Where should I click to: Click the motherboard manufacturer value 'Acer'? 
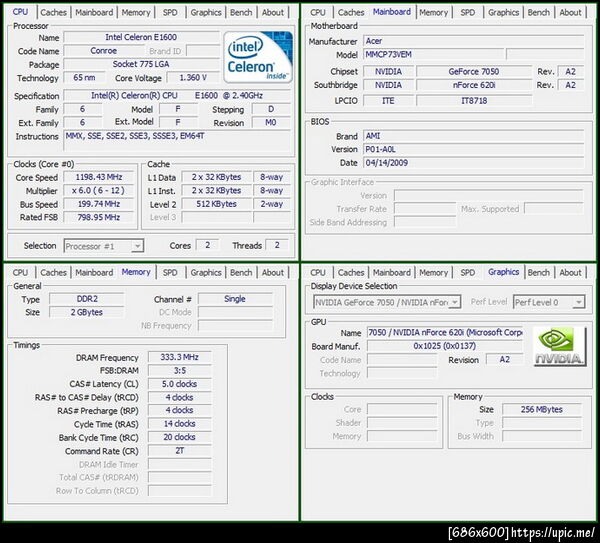(474, 41)
